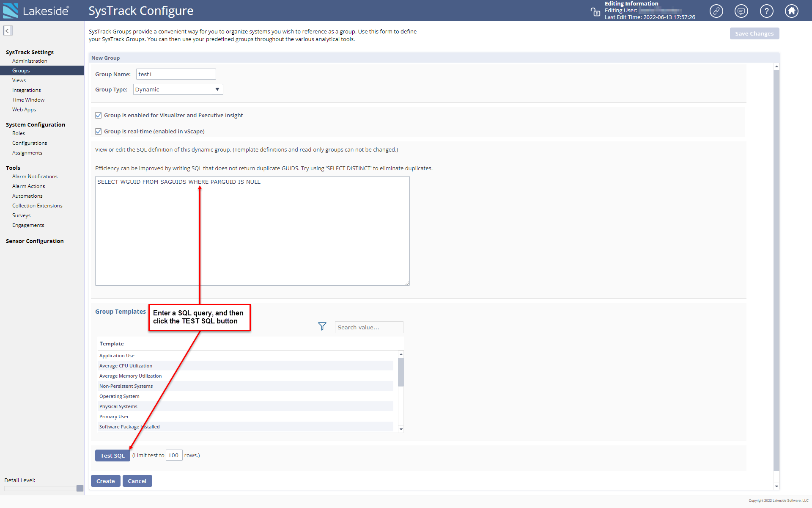The image size is (812, 508).
Task: Open Administration settings page
Action: tap(30, 61)
